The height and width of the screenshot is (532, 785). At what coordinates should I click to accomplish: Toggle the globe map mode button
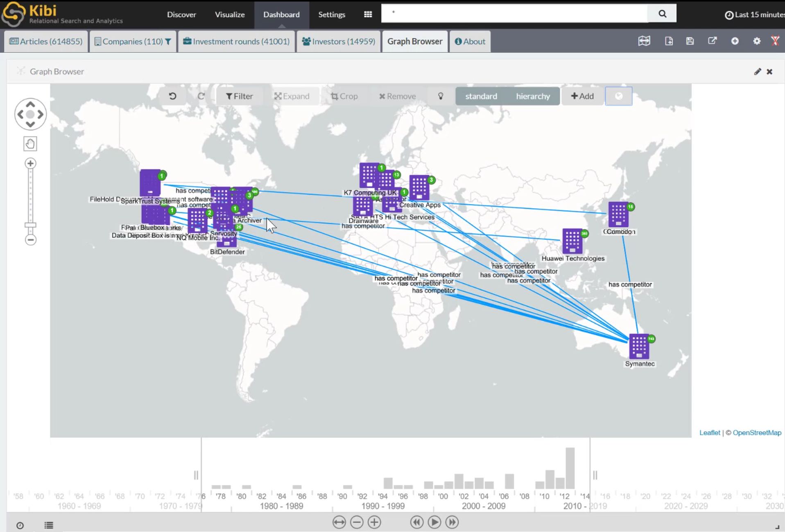pos(619,96)
